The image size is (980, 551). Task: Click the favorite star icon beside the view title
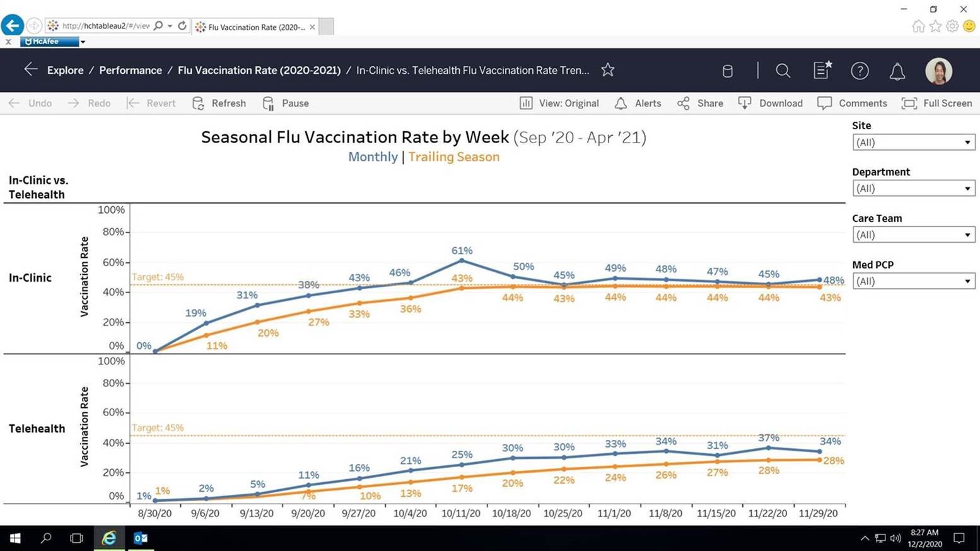pyautogui.click(x=607, y=70)
